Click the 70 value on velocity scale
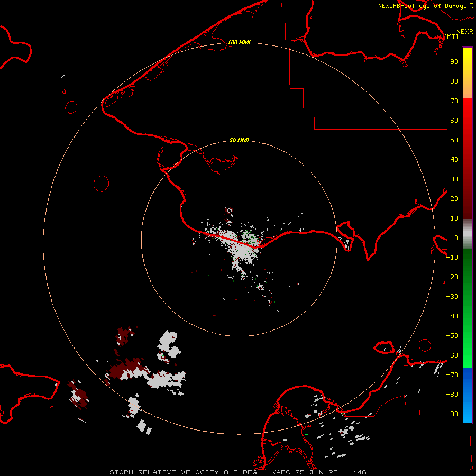 (454, 101)
